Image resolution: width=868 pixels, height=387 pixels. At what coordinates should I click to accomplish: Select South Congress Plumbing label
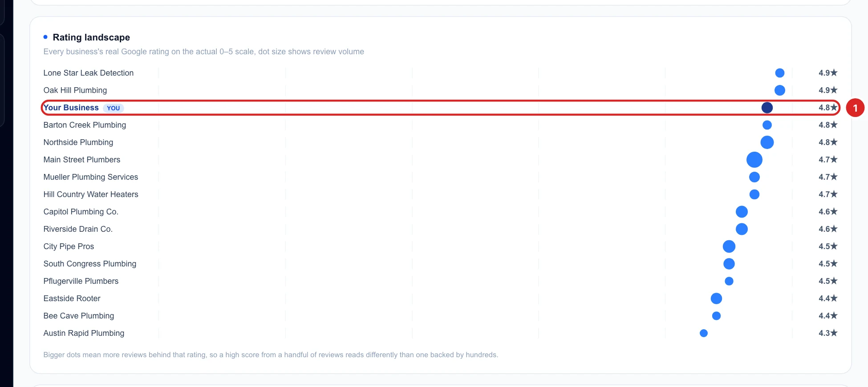(x=90, y=264)
